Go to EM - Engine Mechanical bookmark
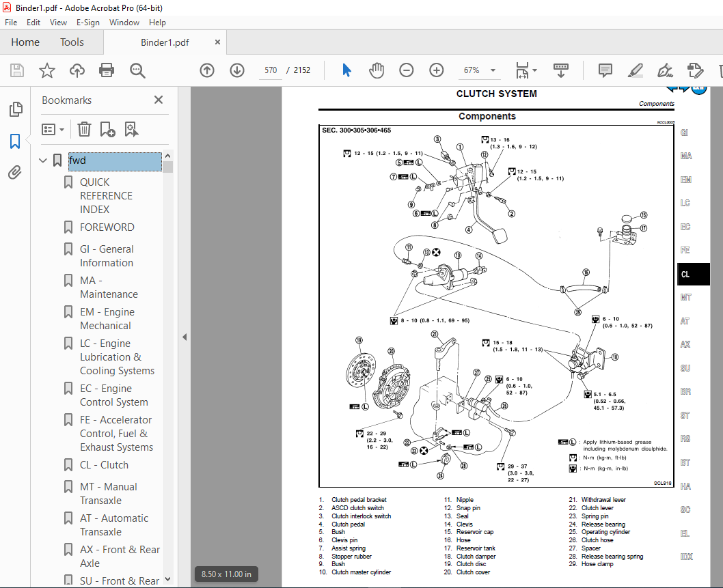Screen dimensions: 723x588 pyautogui.click(x=107, y=318)
